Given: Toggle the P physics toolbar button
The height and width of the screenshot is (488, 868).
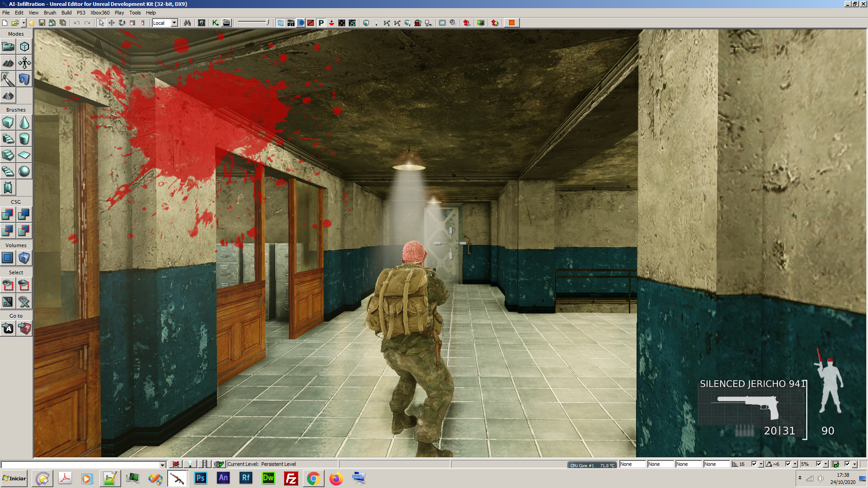Looking at the screenshot, I should click(x=321, y=23).
